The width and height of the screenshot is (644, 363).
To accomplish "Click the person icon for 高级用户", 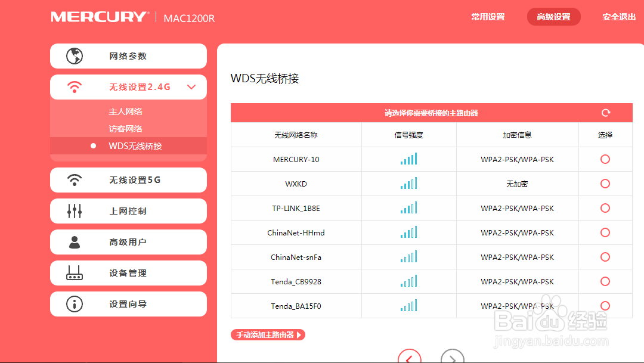I will [75, 242].
